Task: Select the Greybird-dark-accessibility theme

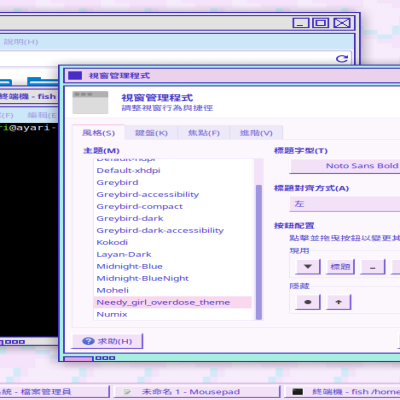Action: click(173, 230)
